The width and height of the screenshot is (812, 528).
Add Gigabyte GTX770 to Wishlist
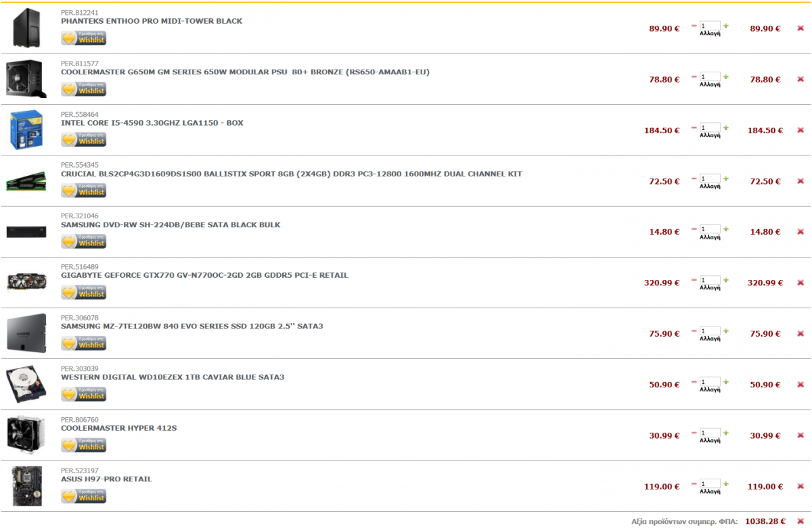coord(84,292)
